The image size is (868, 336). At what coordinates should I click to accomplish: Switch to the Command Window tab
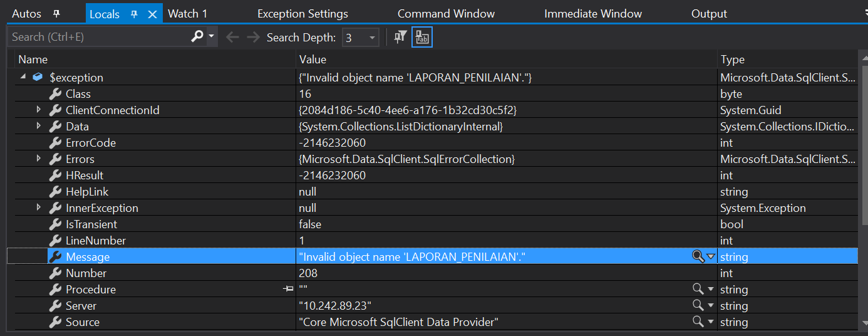click(446, 13)
